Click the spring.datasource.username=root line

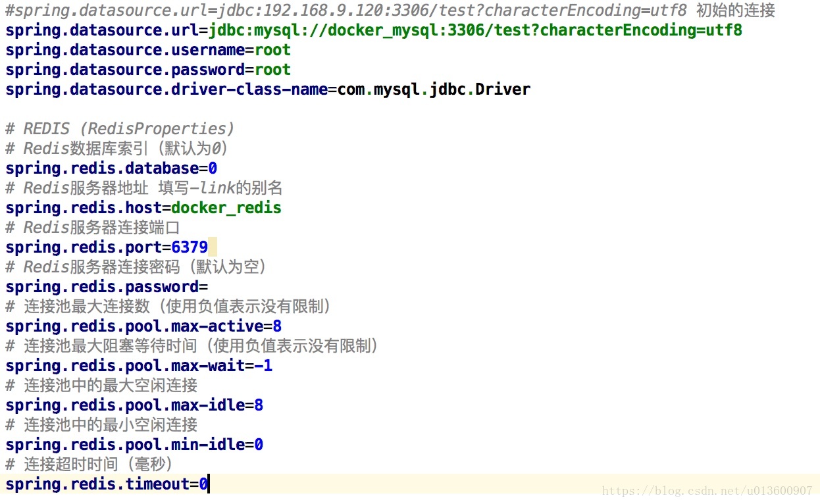pos(148,50)
